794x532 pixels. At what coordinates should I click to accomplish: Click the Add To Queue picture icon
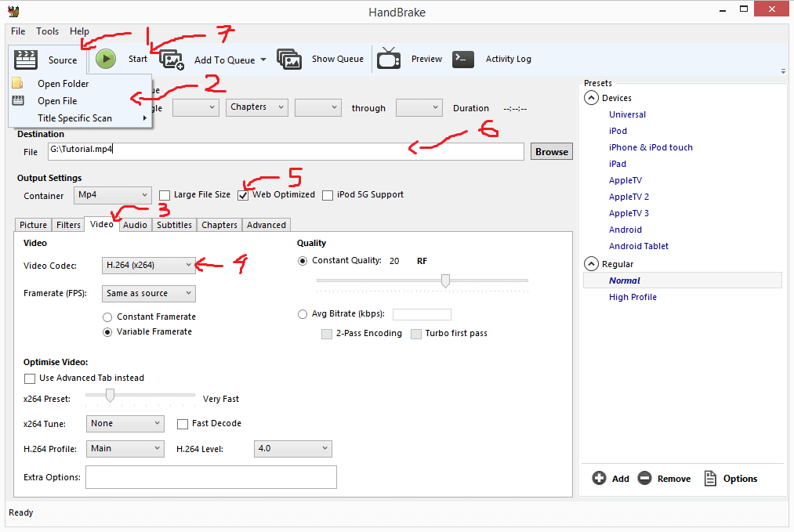pyautogui.click(x=172, y=60)
